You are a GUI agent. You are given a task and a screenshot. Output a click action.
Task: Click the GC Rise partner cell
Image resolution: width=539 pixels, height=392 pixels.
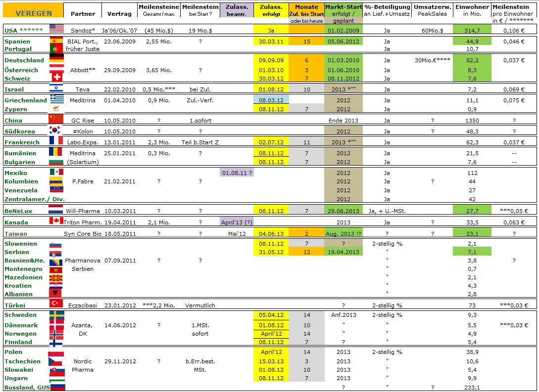pyautogui.click(x=83, y=121)
